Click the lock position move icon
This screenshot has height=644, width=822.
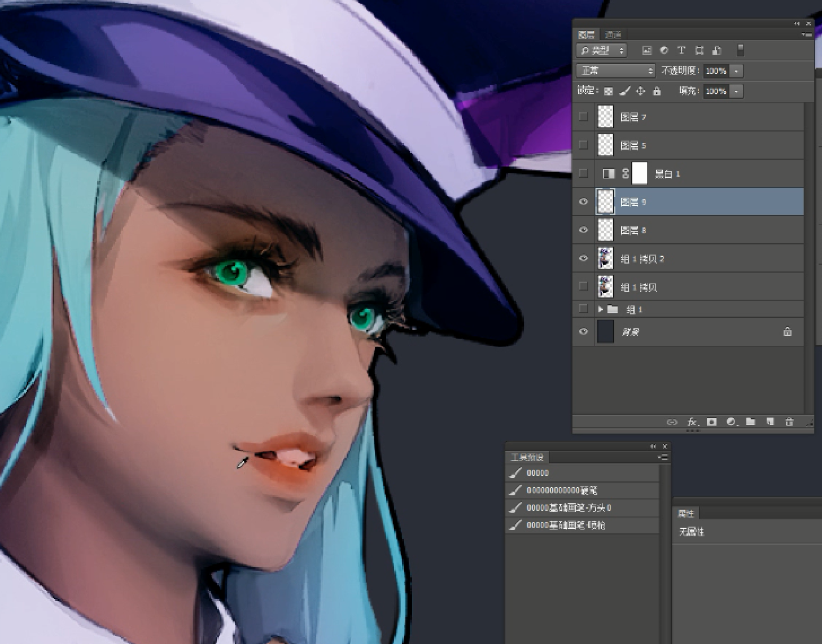[640, 91]
